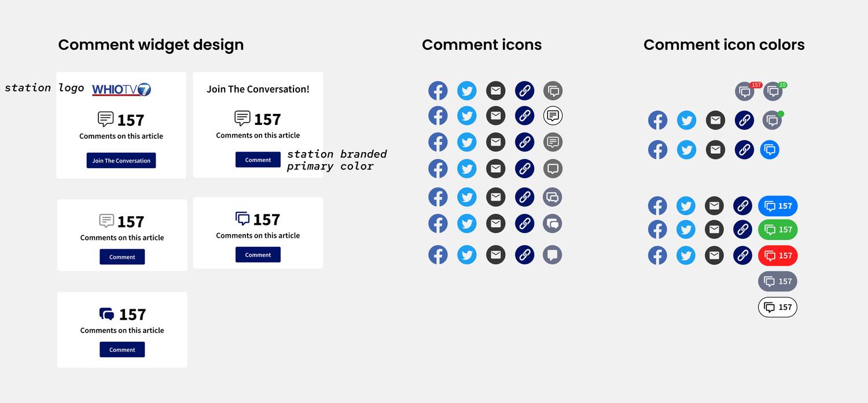Click link icon beside the green-dot comment icon

pyautogui.click(x=744, y=120)
